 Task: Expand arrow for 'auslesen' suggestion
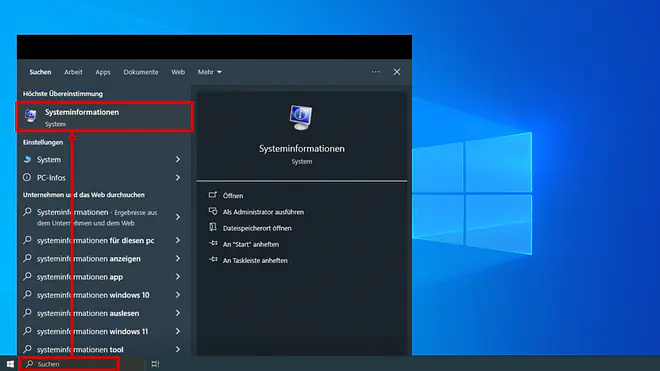(178, 313)
